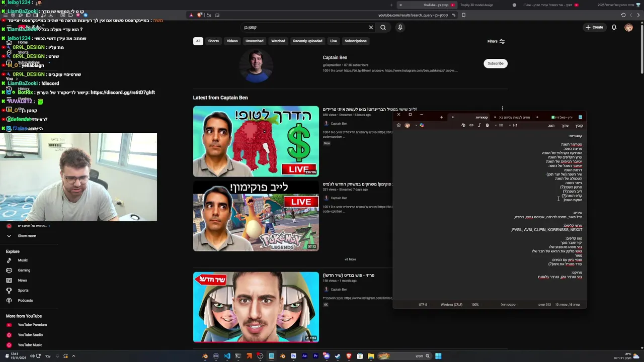Select the Subscriptions filter chip
This screenshot has width=644, height=362.
pos(355,41)
